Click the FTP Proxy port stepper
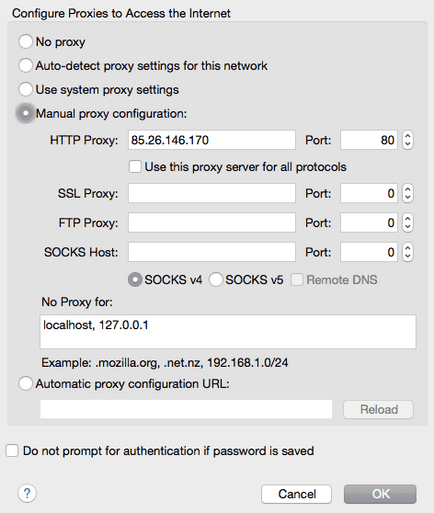 [408, 223]
